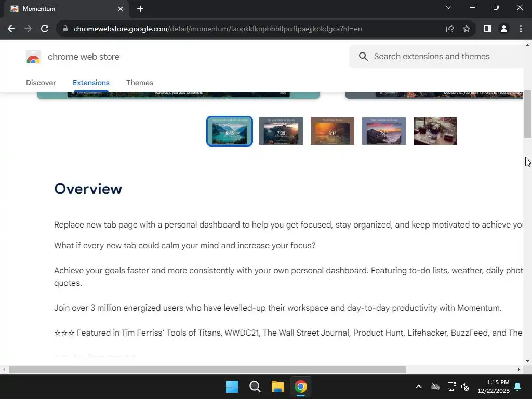
Task: Click the 'Featured in Tim Ferriss' line
Action: (288, 333)
